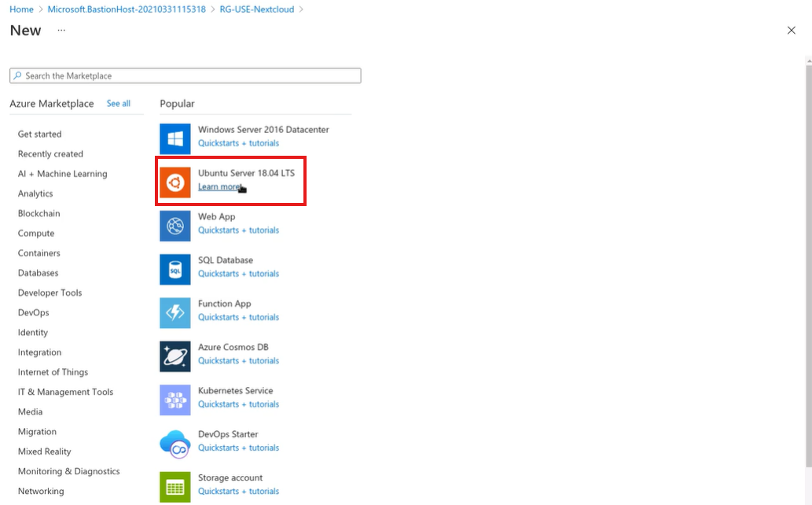Click the Function App lightning icon
This screenshot has height=505, width=812.
pos(175,312)
